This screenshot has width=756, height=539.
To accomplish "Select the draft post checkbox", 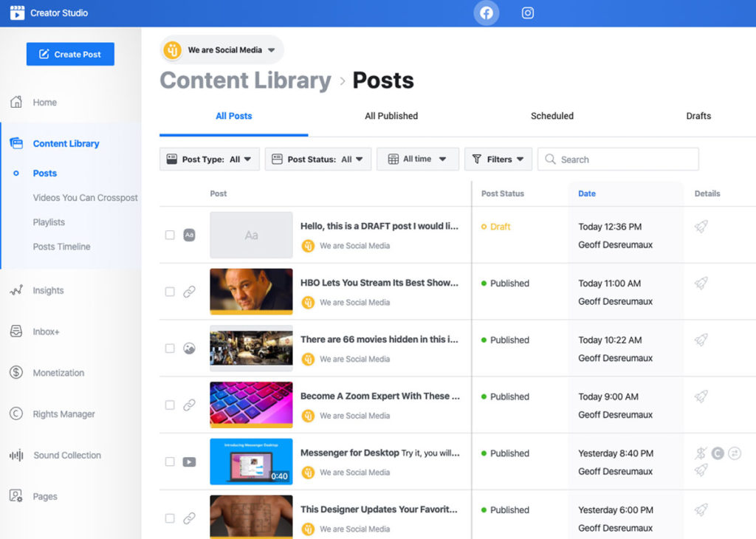I will [x=170, y=235].
